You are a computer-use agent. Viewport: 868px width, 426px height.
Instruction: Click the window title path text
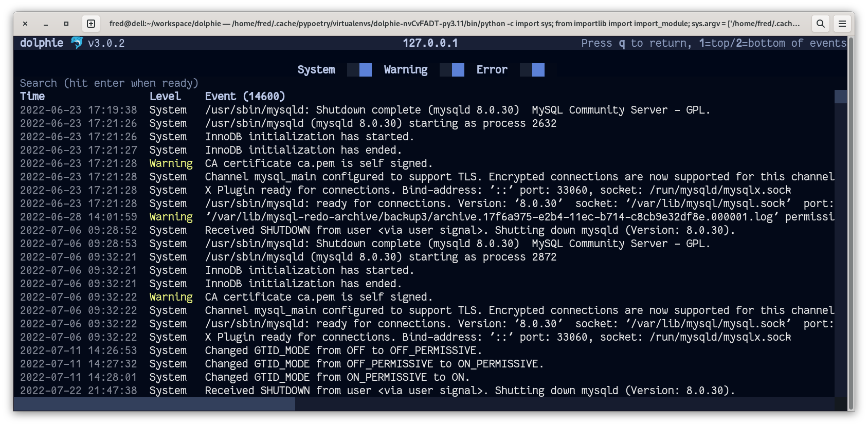click(455, 24)
